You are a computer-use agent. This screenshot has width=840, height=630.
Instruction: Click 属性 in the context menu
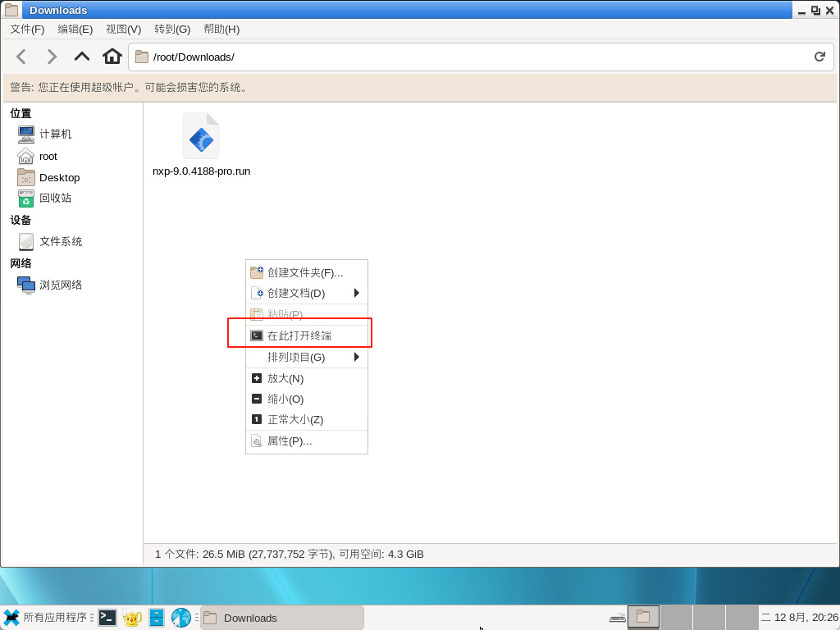[x=290, y=441]
